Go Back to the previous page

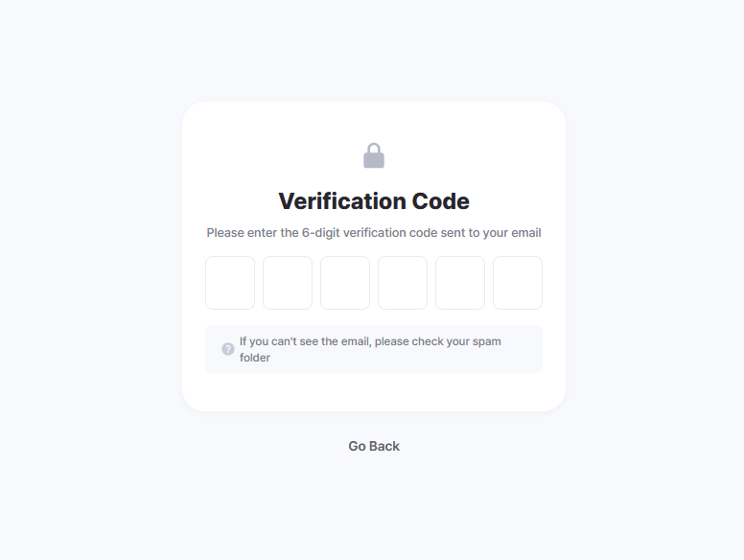tap(374, 446)
